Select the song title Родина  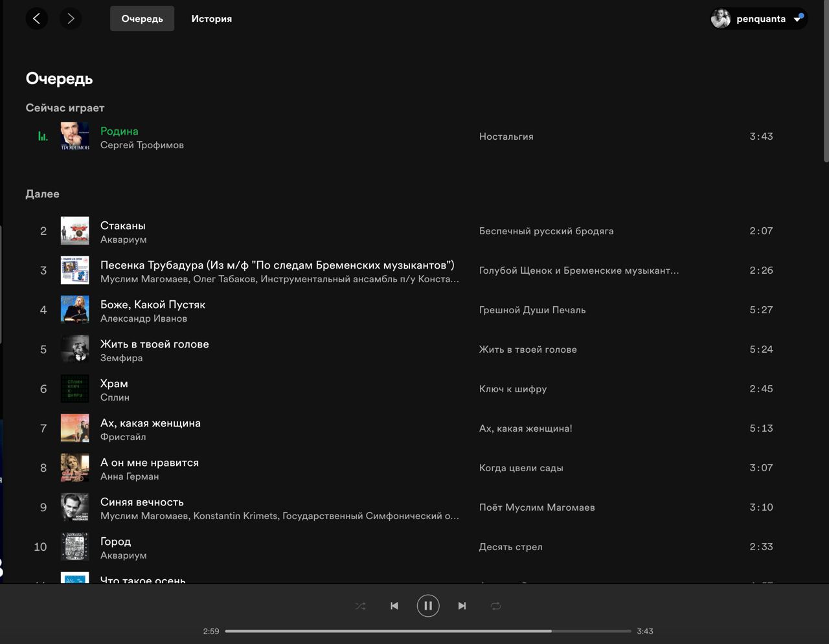point(119,131)
